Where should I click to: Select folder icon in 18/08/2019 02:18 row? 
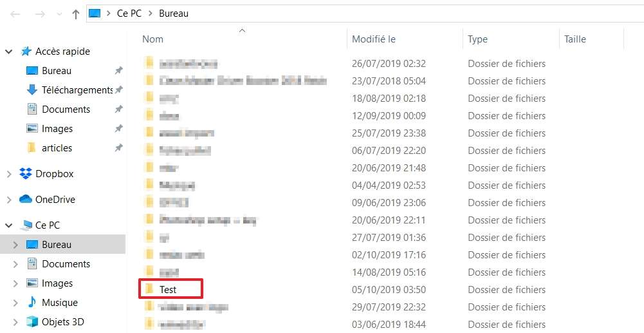(x=149, y=97)
